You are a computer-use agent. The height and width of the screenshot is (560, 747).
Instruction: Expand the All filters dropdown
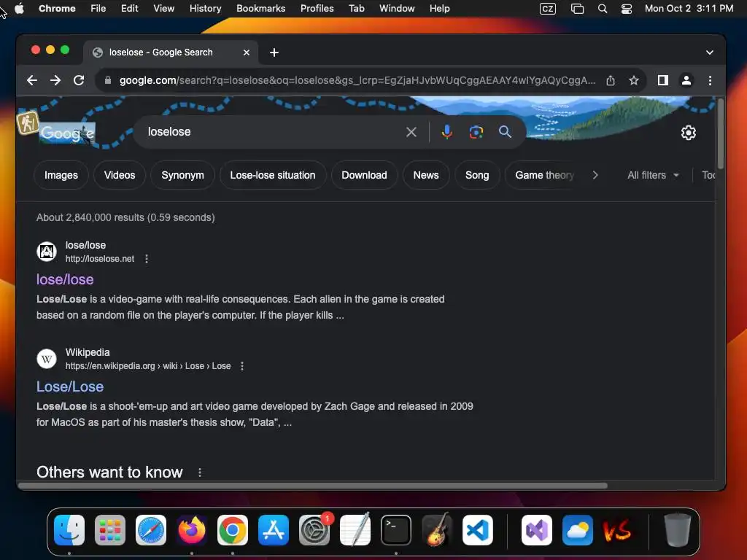pyautogui.click(x=653, y=175)
